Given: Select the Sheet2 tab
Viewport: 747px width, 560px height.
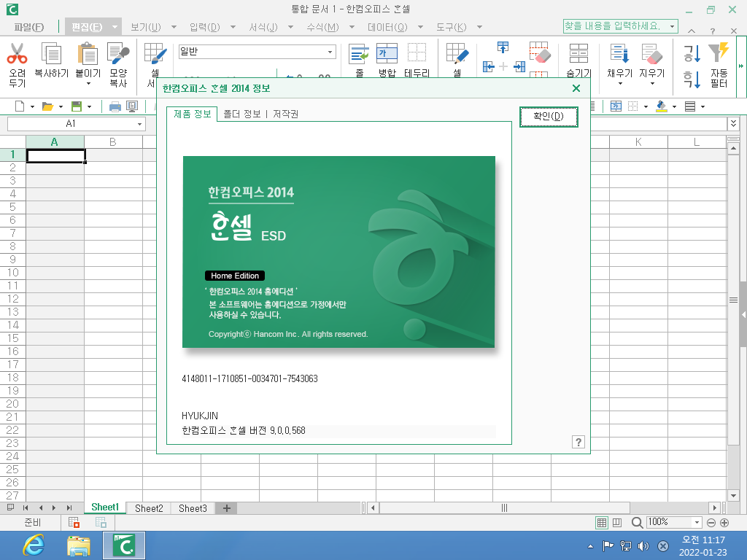Looking at the screenshot, I should 149,508.
